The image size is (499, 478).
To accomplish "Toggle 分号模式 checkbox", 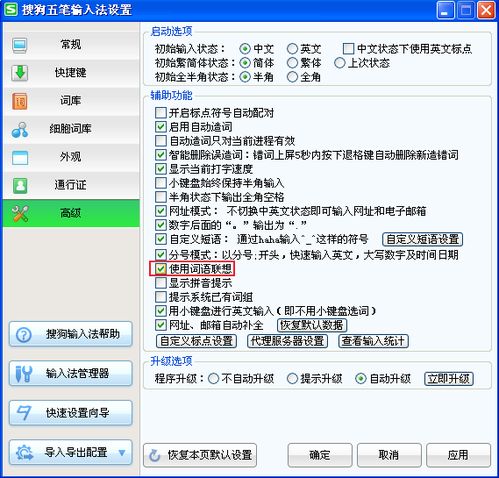I will click(161, 255).
